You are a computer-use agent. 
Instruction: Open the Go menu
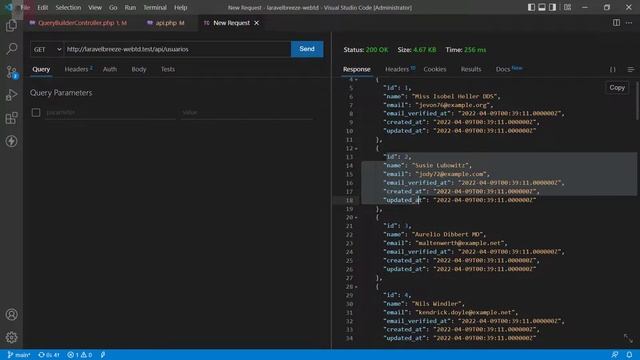pyautogui.click(x=113, y=7)
